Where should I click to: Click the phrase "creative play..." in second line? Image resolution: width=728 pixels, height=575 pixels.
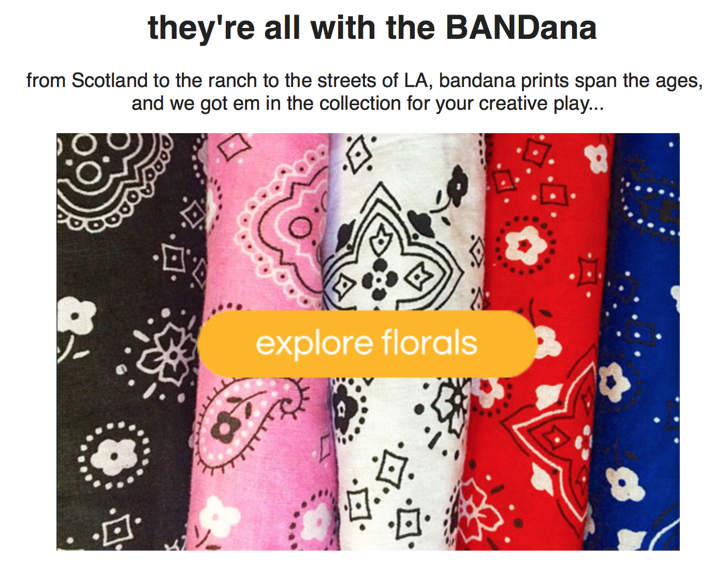tap(541, 103)
